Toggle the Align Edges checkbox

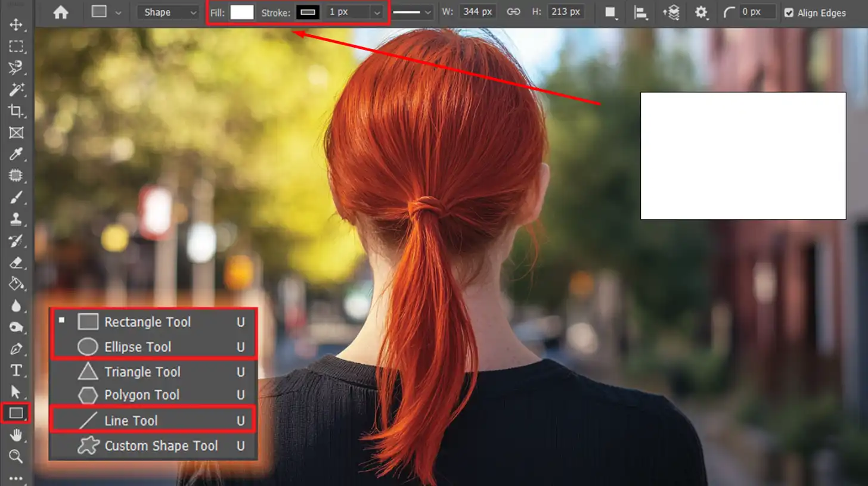[x=789, y=13]
